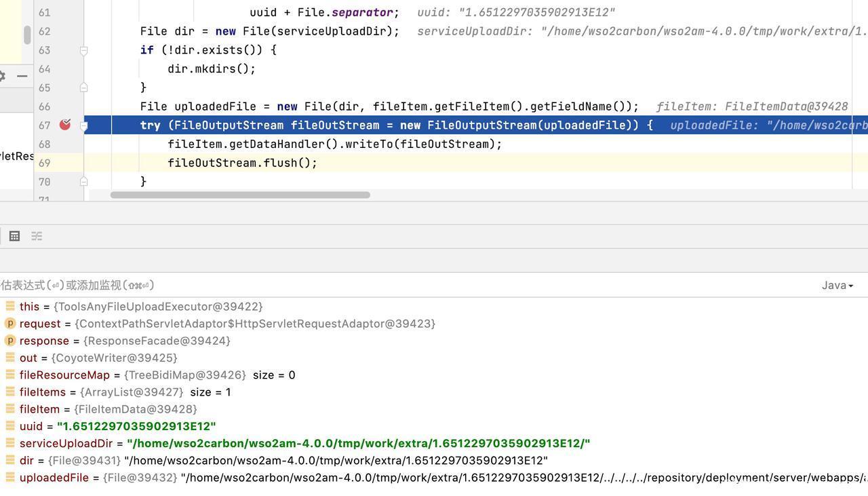Collapse fold marker at line 70
The image size is (868, 496).
click(x=84, y=182)
